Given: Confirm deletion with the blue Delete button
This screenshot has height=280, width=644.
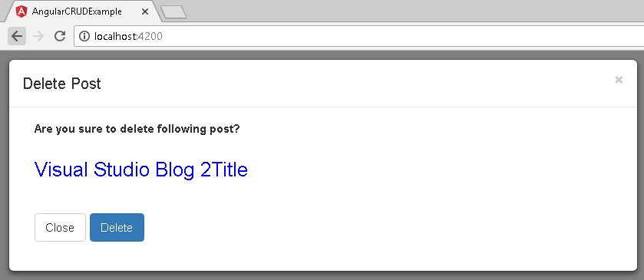Looking at the screenshot, I should [x=117, y=227].
